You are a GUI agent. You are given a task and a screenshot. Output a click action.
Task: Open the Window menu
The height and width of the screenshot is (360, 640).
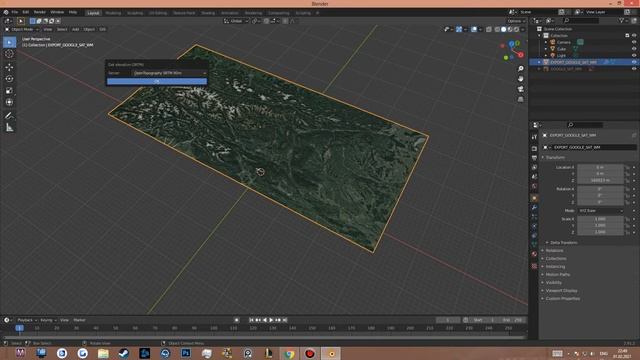[x=57, y=12]
